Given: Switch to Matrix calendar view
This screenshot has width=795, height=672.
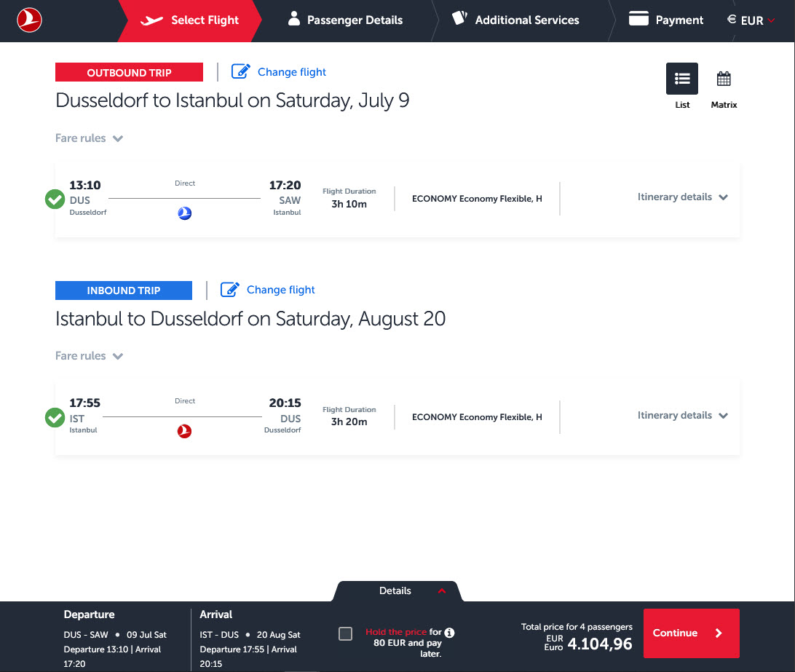Looking at the screenshot, I should click(x=724, y=79).
